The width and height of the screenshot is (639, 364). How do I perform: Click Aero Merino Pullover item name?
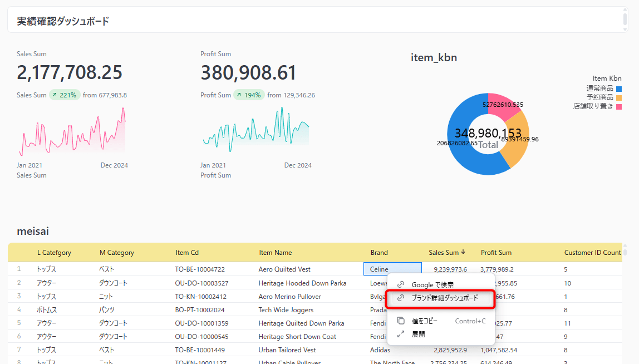pyautogui.click(x=290, y=296)
